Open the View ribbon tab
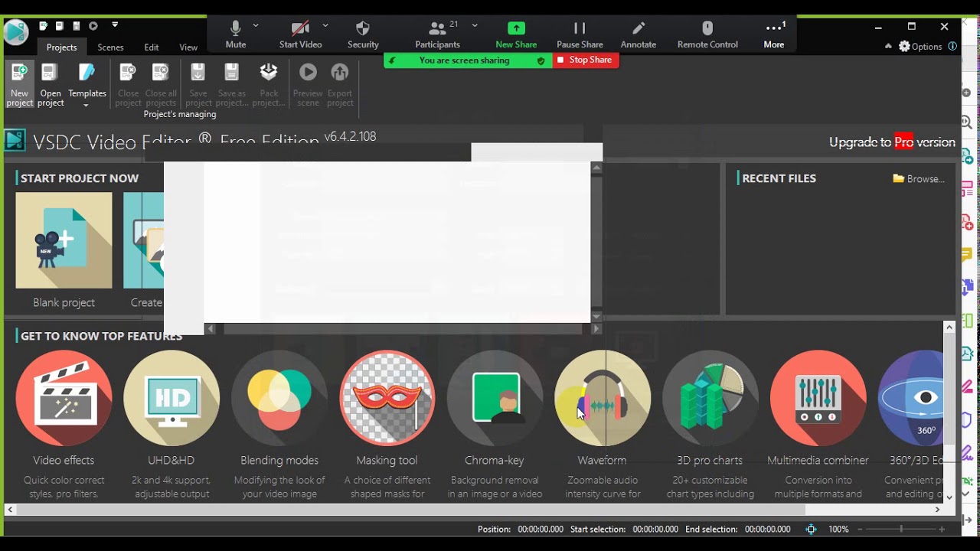Viewport: 980px width, 551px height. click(x=188, y=47)
